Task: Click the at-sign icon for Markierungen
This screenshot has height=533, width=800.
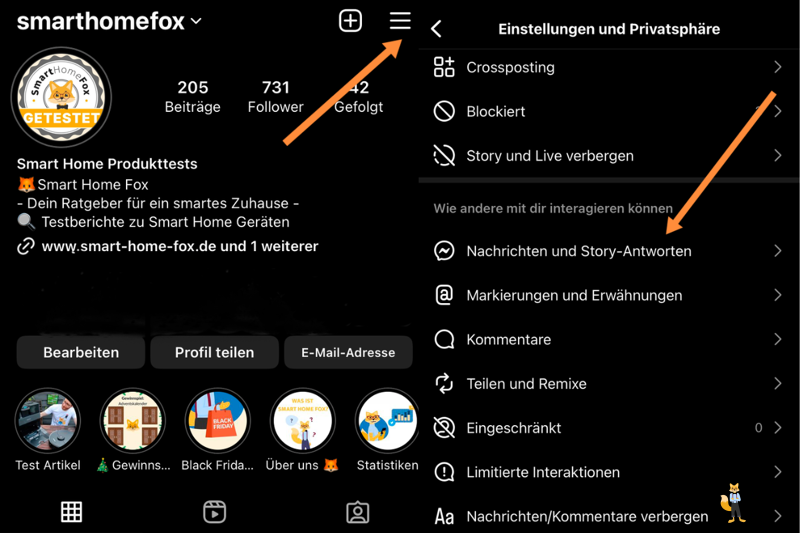Action: 444,295
